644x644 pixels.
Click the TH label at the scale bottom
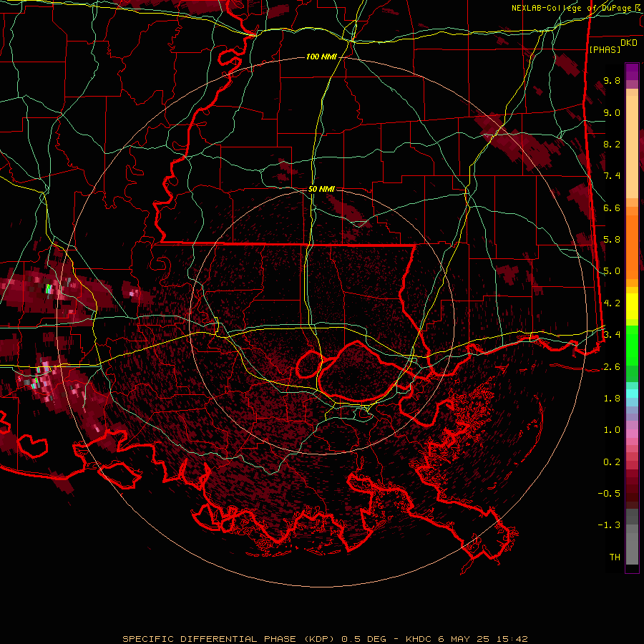615,557
